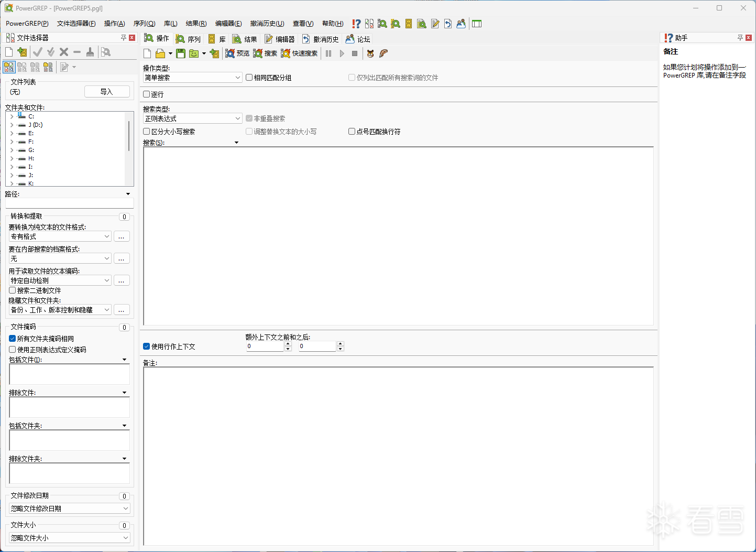Switch to the 编辑器 tab
The width and height of the screenshot is (756, 552).
(x=280, y=39)
